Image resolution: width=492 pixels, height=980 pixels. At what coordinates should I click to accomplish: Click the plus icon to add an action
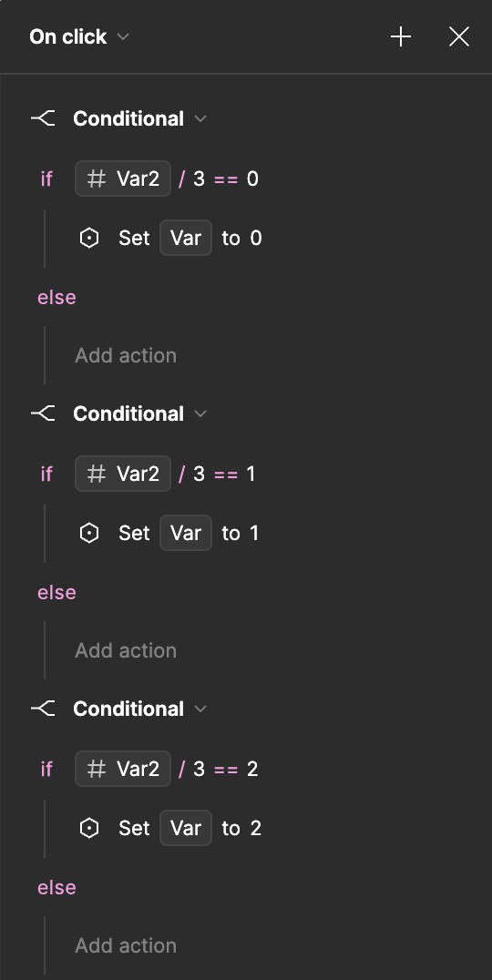click(401, 36)
